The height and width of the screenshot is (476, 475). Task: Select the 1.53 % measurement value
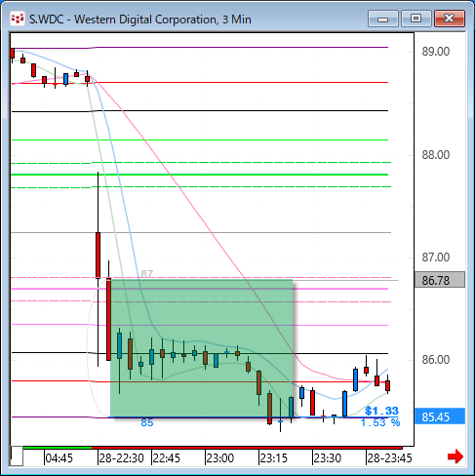click(380, 422)
